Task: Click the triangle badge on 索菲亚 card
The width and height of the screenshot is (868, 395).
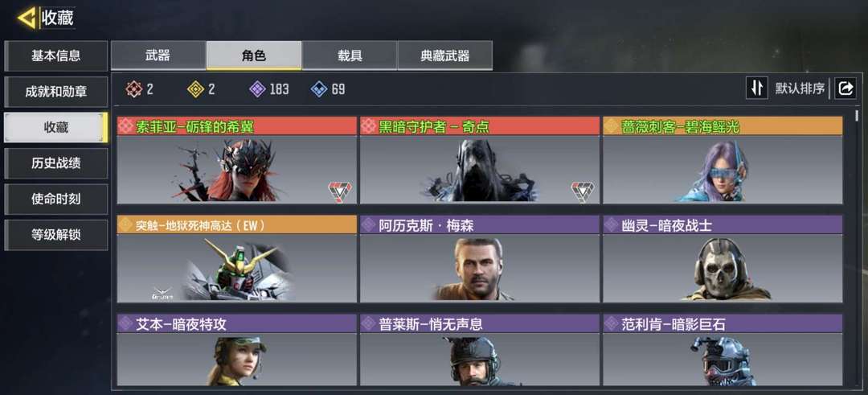Action: tap(340, 191)
